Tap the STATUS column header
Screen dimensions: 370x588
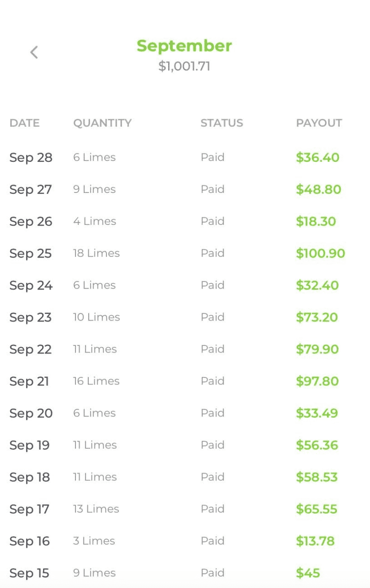pos(222,123)
